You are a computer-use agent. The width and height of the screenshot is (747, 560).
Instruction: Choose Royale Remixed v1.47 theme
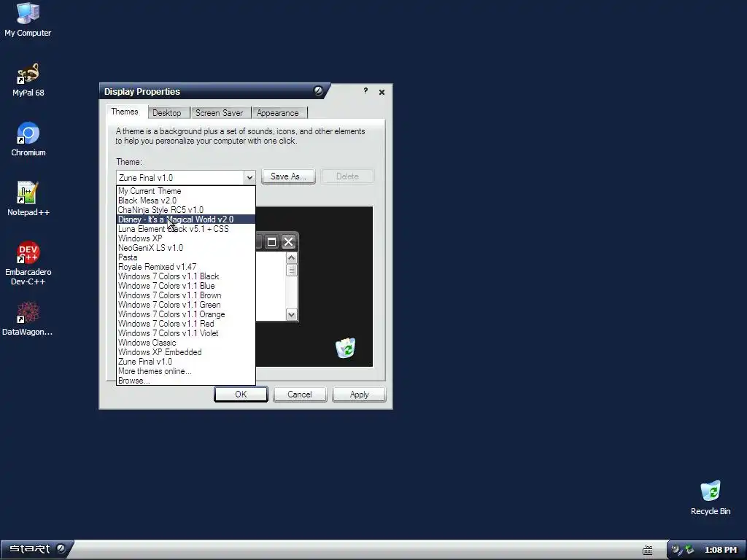pyautogui.click(x=186, y=267)
